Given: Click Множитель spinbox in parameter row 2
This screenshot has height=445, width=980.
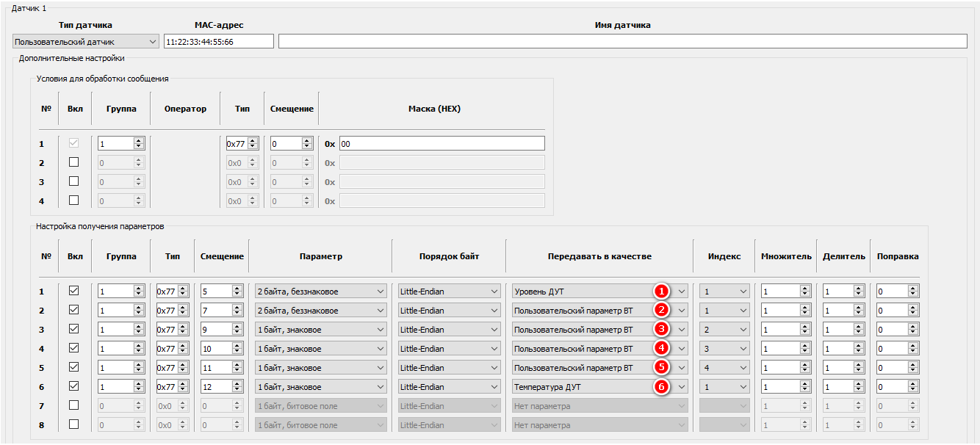Looking at the screenshot, I should click(x=786, y=311).
